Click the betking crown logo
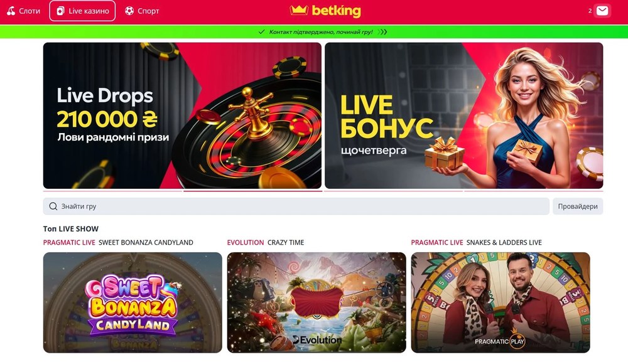The width and height of the screenshot is (628, 364). tap(325, 11)
